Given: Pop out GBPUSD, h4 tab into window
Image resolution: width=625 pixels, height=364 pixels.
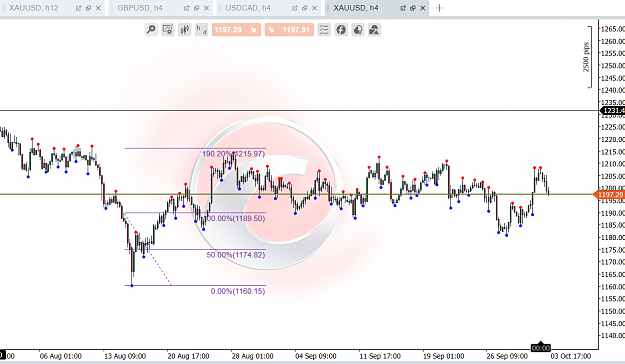Looking at the screenshot, I should [x=197, y=8].
